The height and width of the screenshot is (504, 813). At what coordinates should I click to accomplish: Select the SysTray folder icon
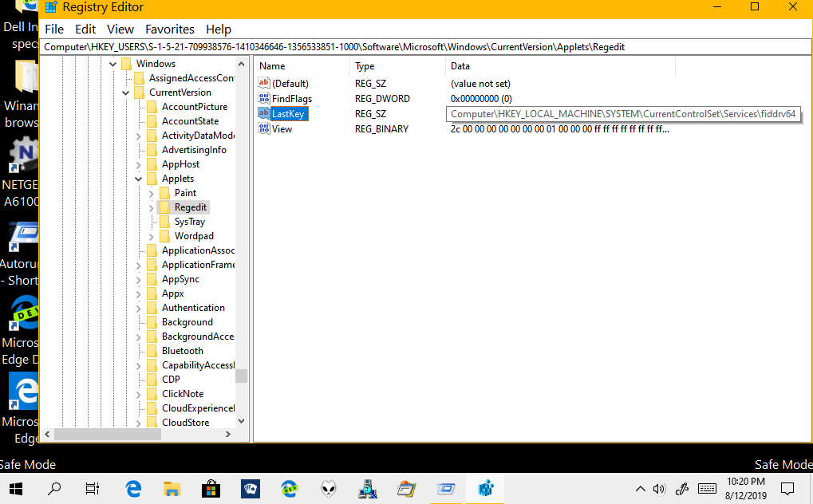point(165,222)
